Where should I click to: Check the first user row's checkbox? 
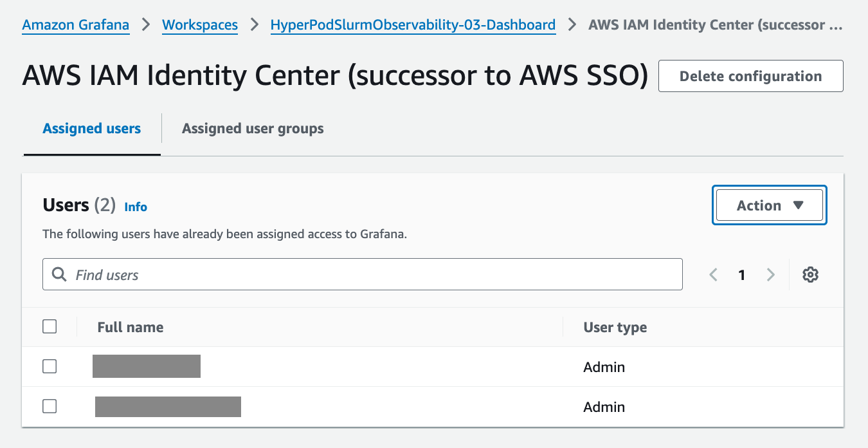tap(50, 366)
